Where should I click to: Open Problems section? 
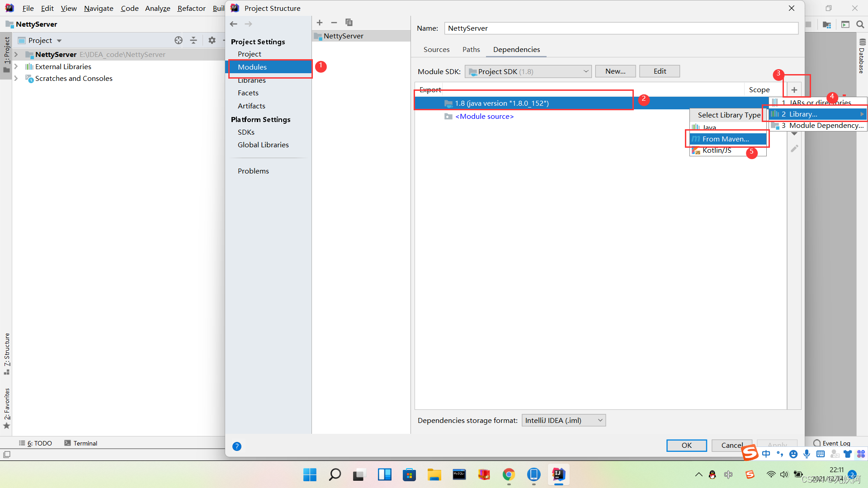(253, 171)
